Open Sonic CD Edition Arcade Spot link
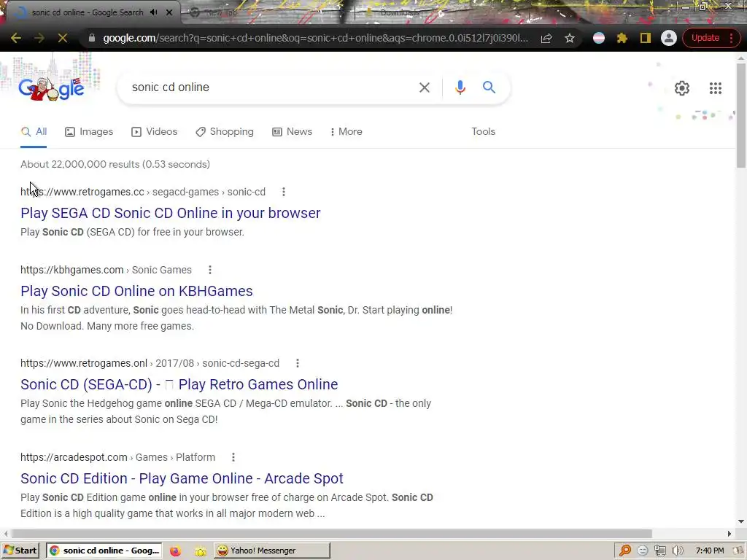Screen dimensions: 747x560 182,478
